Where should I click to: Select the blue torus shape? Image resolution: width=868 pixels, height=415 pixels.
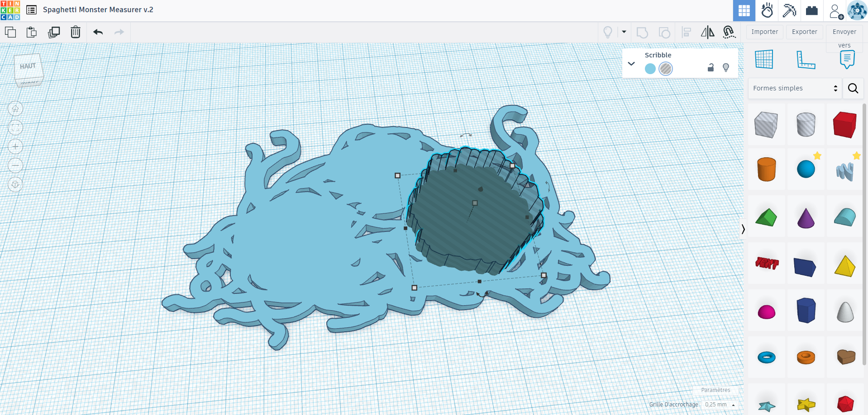(x=767, y=358)
